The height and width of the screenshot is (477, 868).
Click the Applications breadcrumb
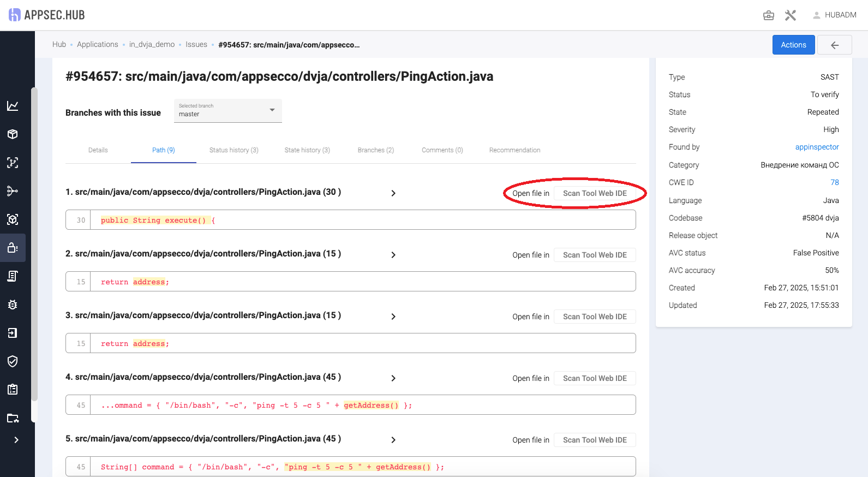(x=97, y=45)
